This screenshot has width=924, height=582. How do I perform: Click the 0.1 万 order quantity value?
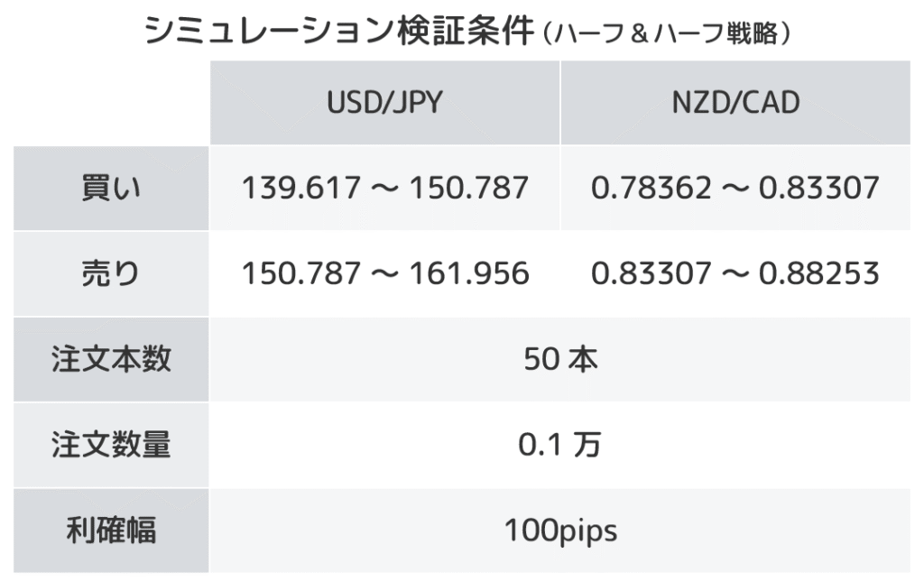559,445
